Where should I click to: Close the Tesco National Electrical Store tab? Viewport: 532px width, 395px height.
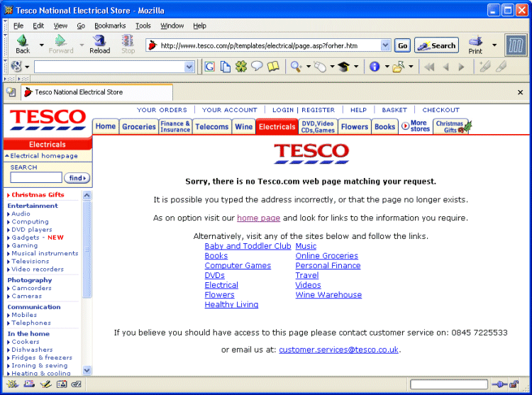520,92
